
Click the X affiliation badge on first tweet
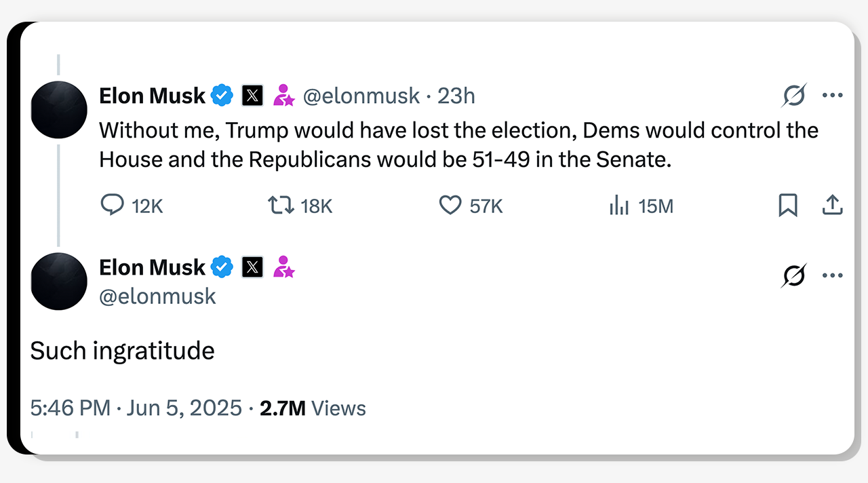coord(252,96)
